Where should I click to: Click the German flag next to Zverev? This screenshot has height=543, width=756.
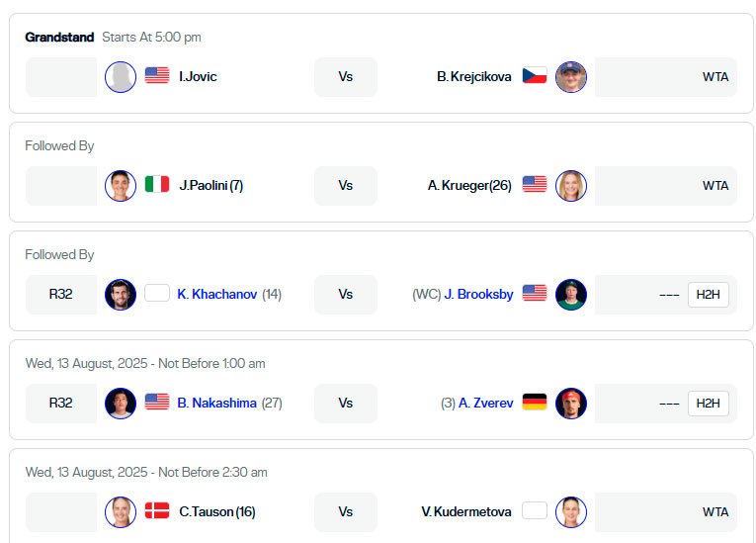coord(535,402)
